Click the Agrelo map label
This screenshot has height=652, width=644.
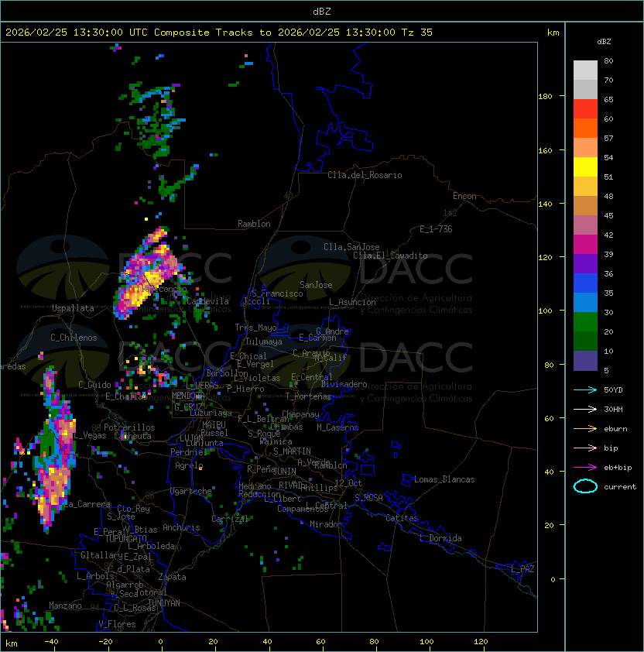pyautogui.click(x=189, y=465)
